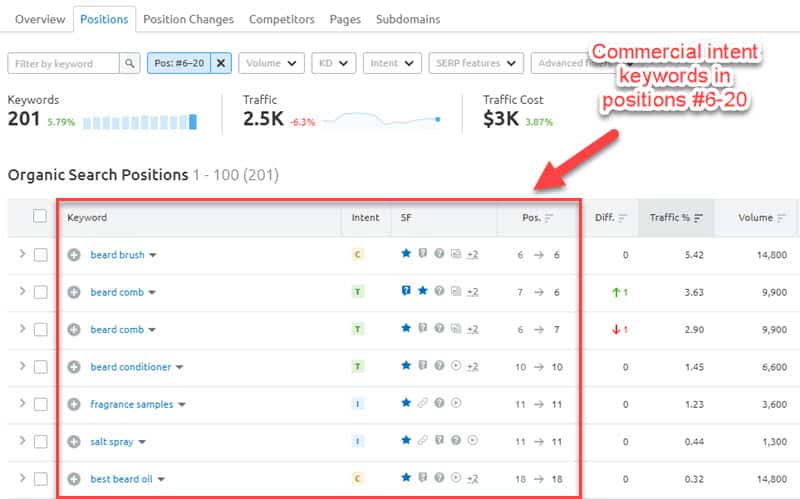Switch to the Overview tab
The image size is (800, 499).
(x=40, y=19)
